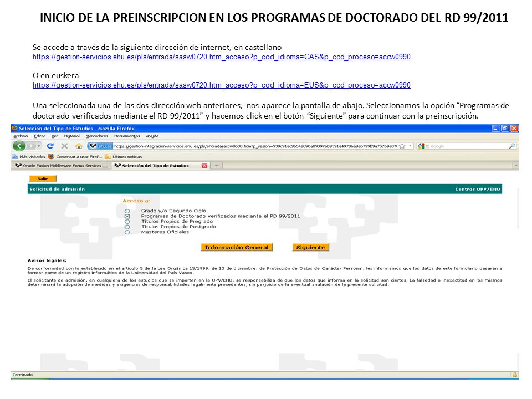The width and height of the screenshot is (532, 399).
Task: Click the Solicitud de admisión header text
Action: click(57, 189)
